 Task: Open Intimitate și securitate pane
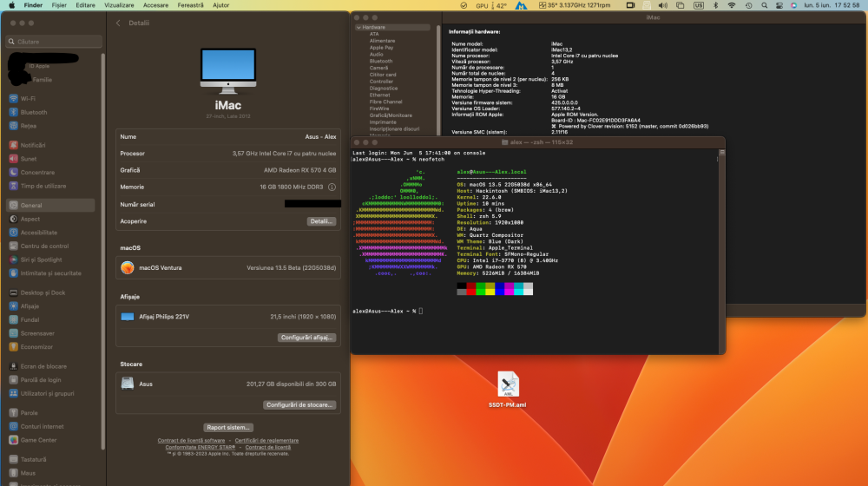click(x=51, y=273)
